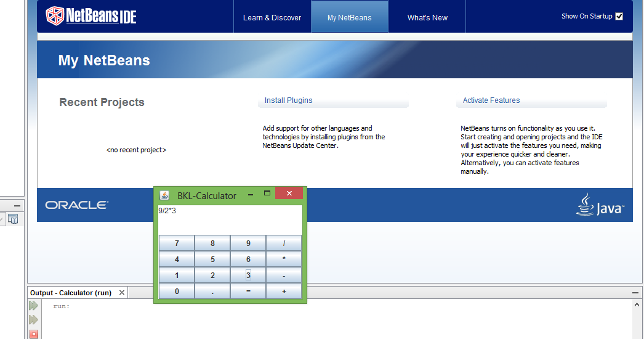Click the calculator divide button
644x339 pixels.
point(284,243)
